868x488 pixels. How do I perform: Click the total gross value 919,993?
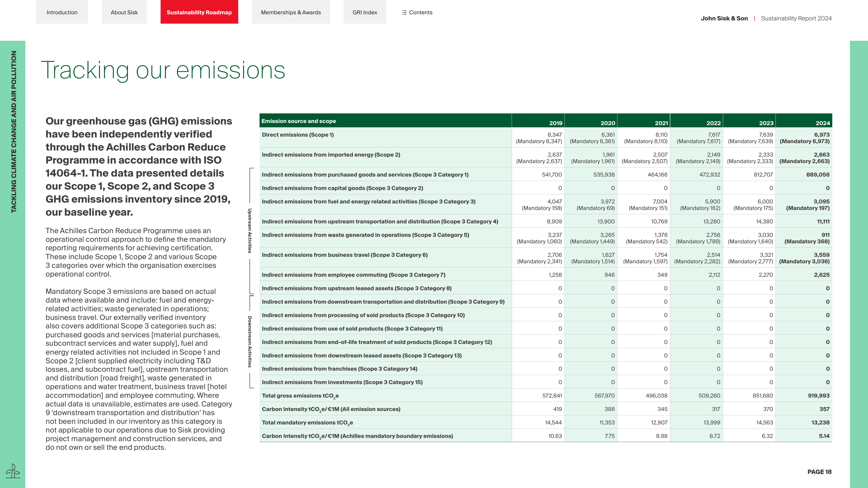coord(819,395)
